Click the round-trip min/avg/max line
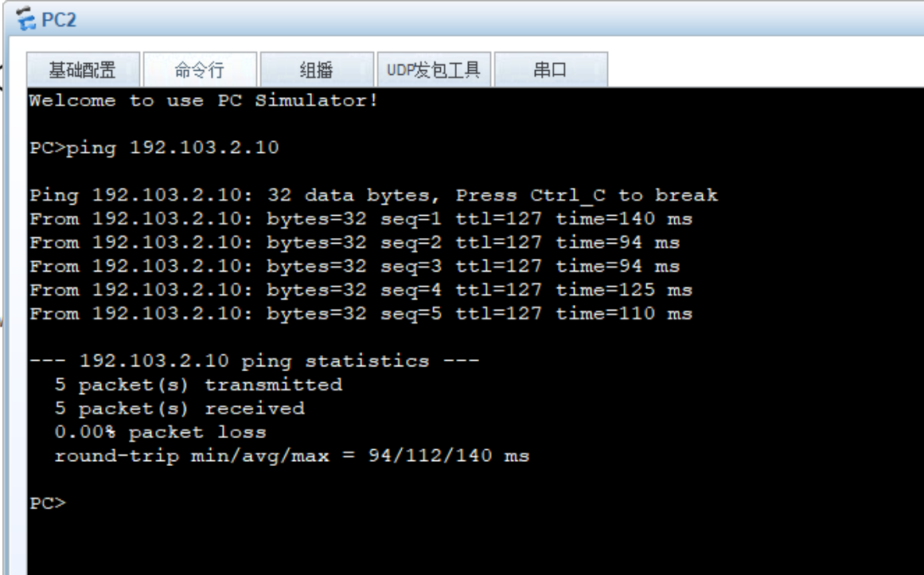924x575 pixels. pyautogui.click(x=292, y=456)
